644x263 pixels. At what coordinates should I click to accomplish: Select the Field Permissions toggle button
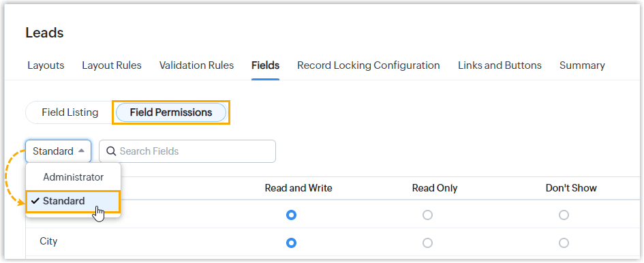tap(171, 112)
